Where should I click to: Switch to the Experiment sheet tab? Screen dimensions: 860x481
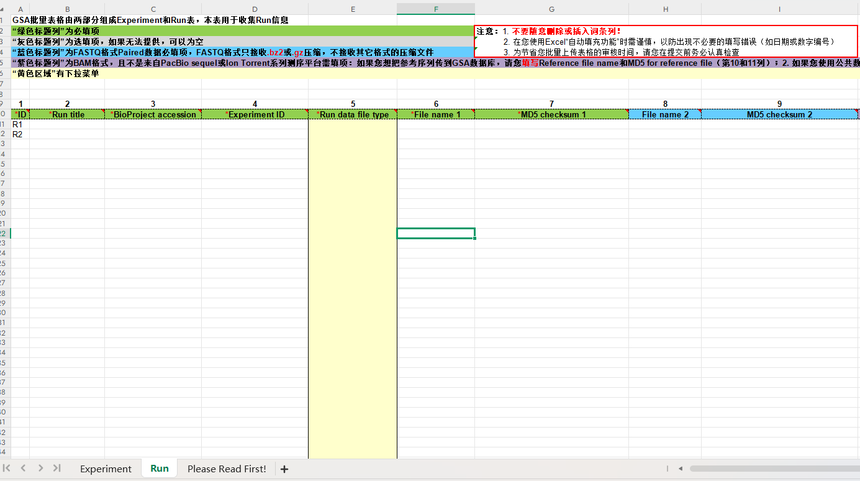[105, 469]
